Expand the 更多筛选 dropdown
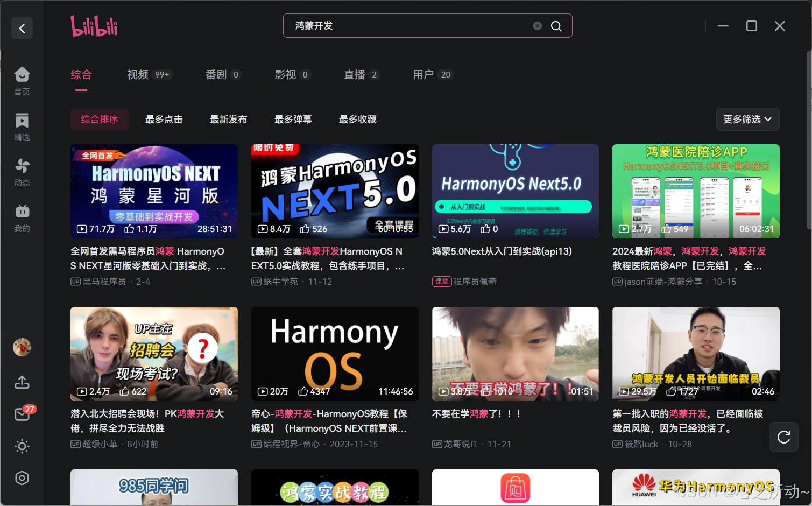 (747, 120)
